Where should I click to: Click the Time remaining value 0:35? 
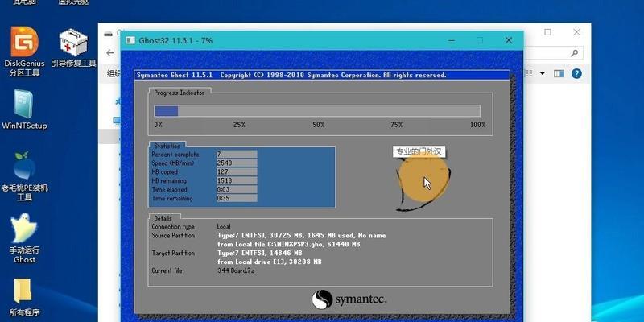coord(237,198)
